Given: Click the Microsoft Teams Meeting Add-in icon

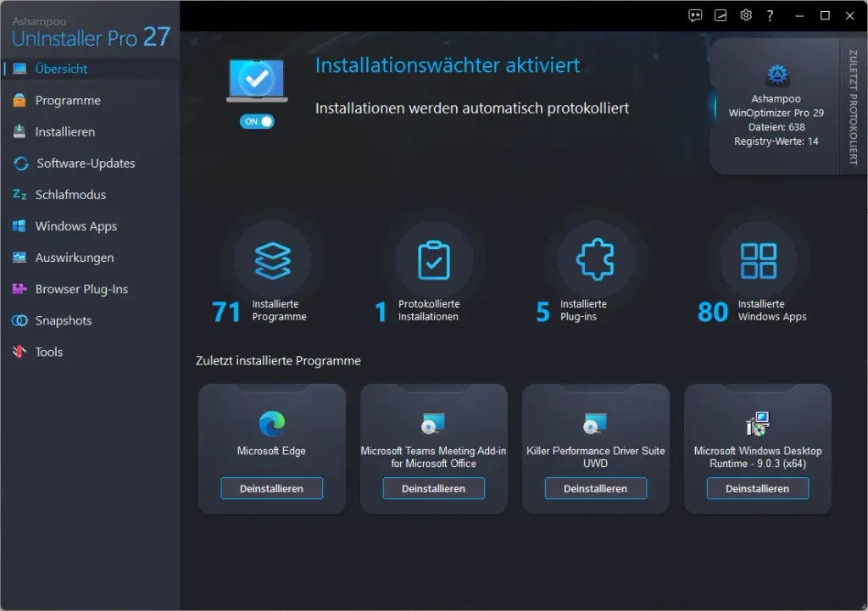Looking at the screenshot, I should pos(433,424).
